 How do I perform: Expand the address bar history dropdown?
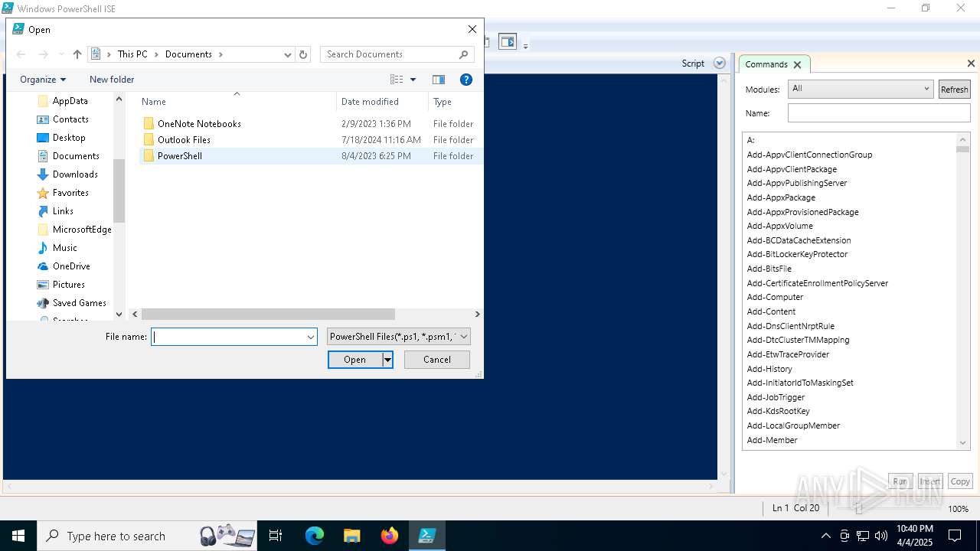click(288, 54)
